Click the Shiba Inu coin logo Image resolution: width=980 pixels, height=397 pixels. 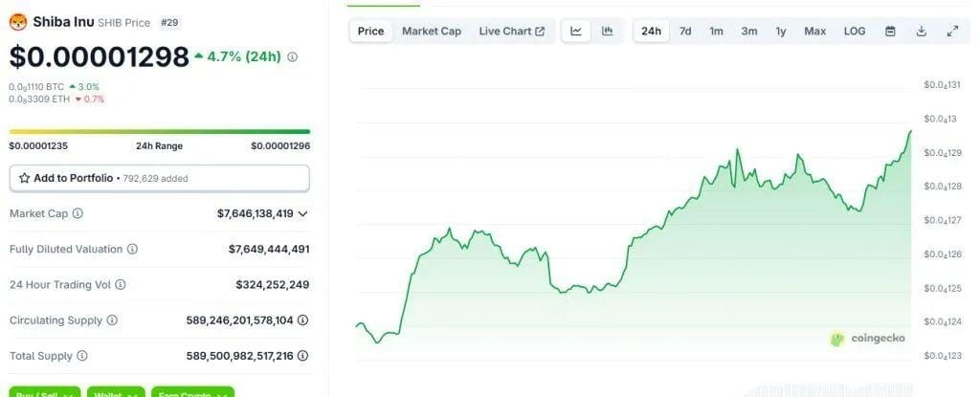click(18, 23)
